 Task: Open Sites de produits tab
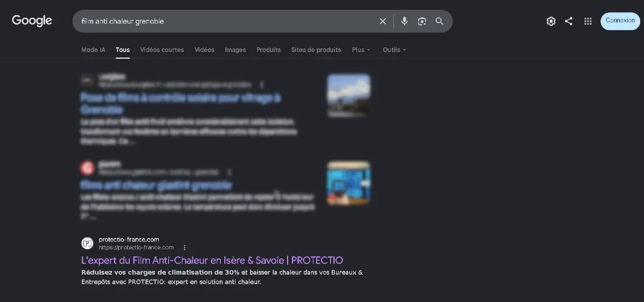[x=316, y=50]
